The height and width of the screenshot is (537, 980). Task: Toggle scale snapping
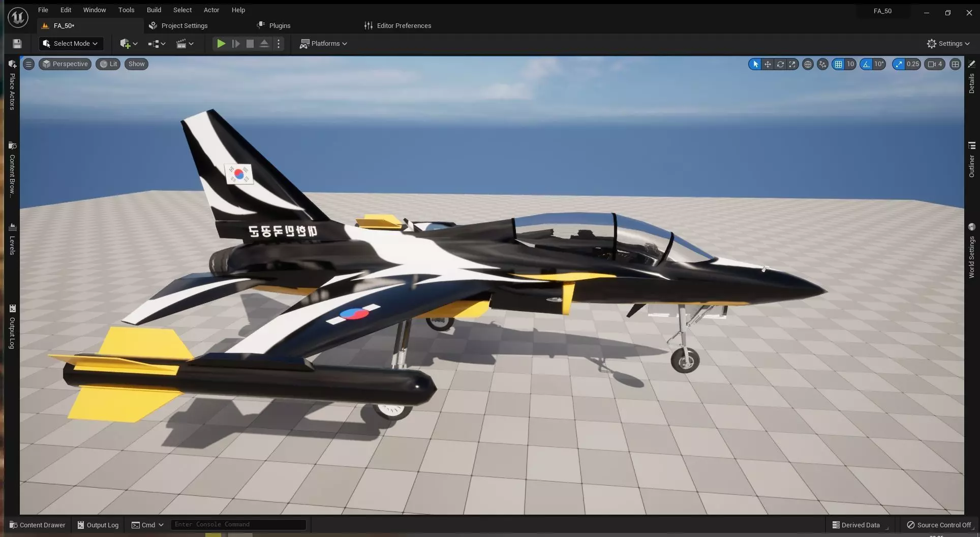tap(899, 64)
